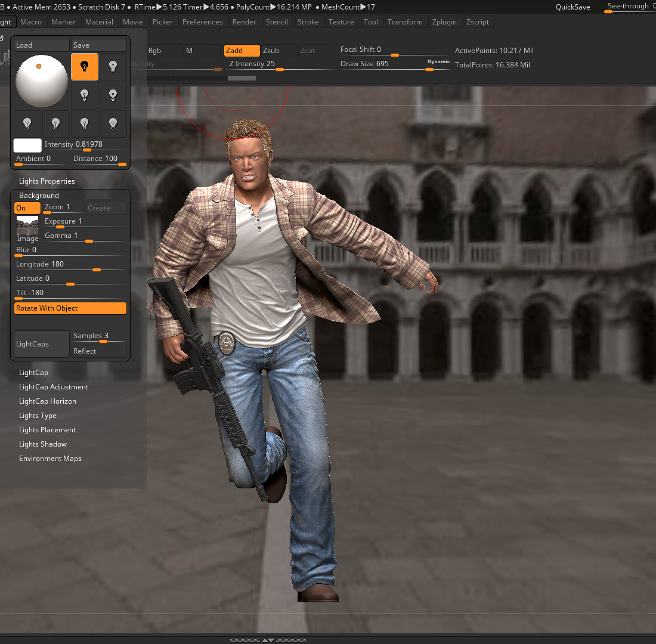The image size is (656, 644).
Task: Click the Zcut button
Action: pyautogui.click(x=316, y=51)
